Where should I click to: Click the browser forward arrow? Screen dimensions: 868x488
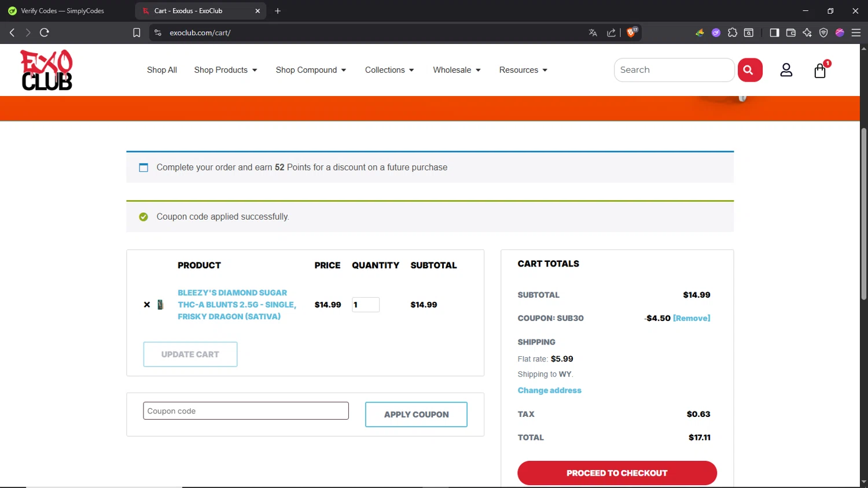click(28, 32)
